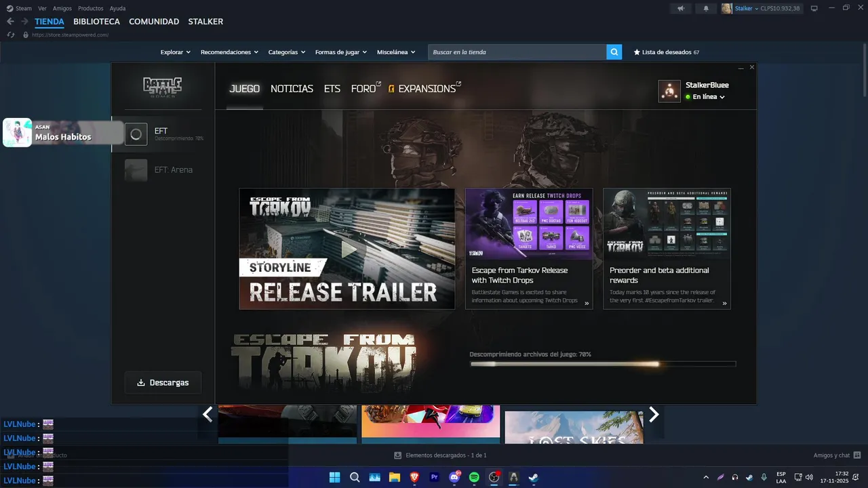
Task: Switch to the COMUNIDAD tab
Action: pyautogui.click(x=154, y=22)
